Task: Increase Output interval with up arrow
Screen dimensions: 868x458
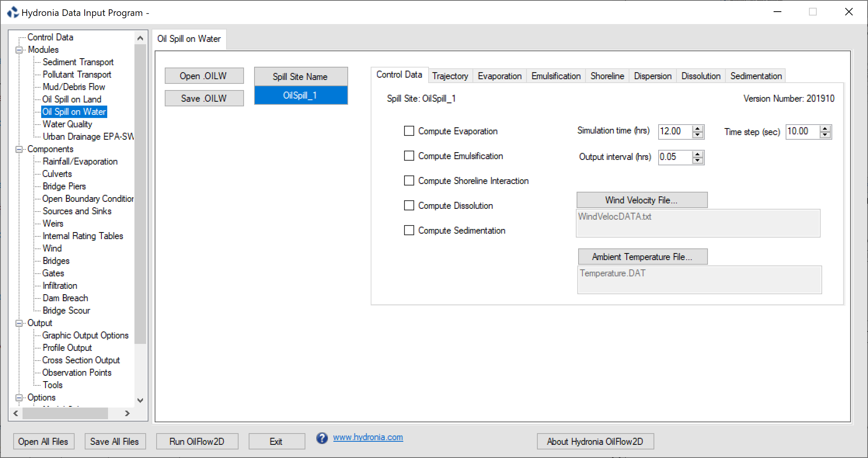Action: [698, 154]
